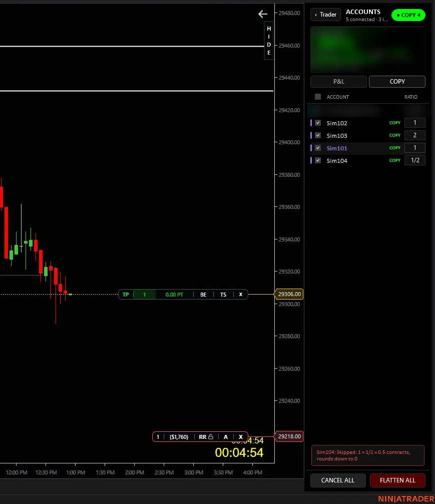Uncheck the Sim104 account checkbox

click(x=318, y=160)
